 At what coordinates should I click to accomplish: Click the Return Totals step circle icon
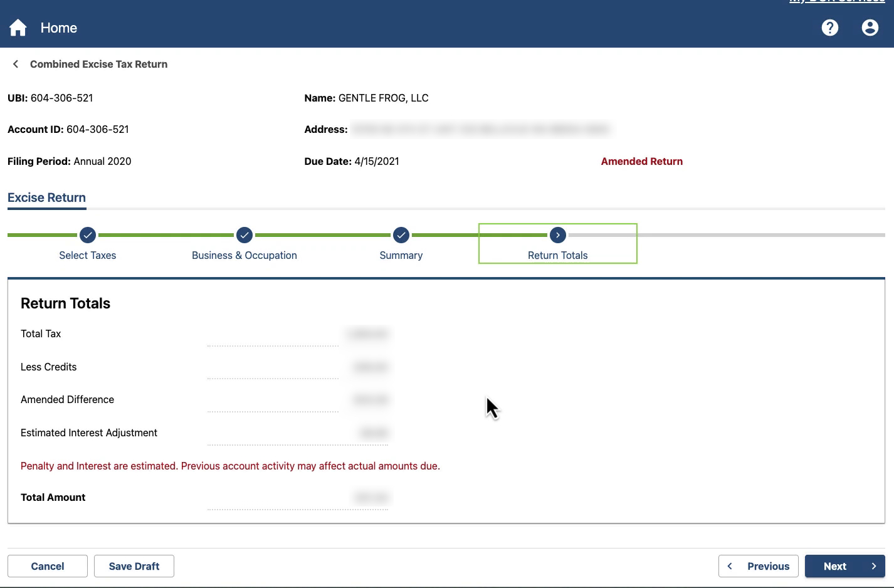[x=558, y=235]
